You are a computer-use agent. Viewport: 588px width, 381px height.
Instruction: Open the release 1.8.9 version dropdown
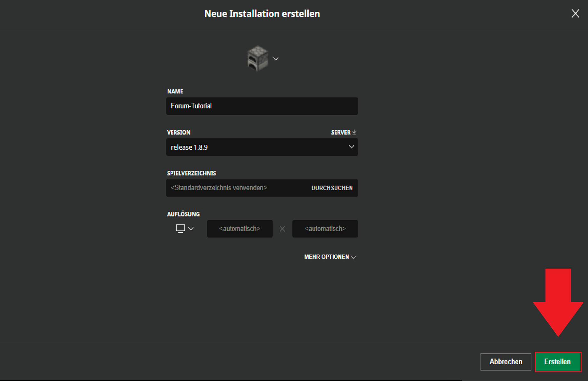pos(262,147)
